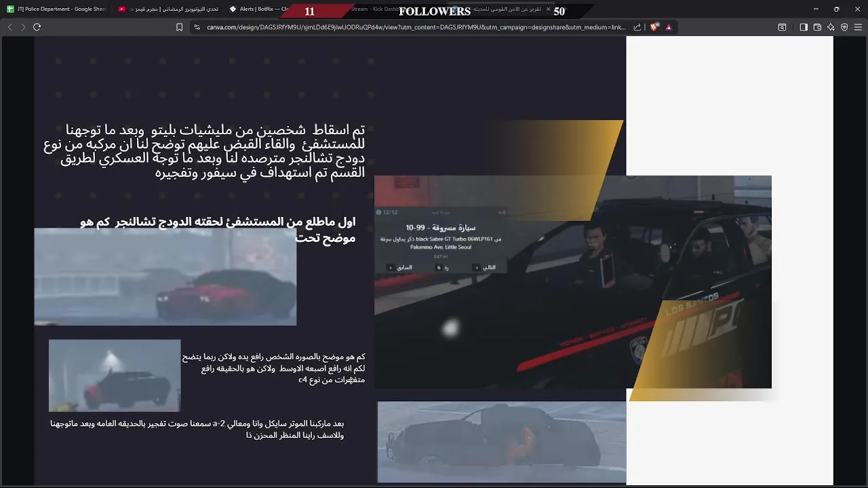868x488 pixels.
Task: Click the canva.com address bar URL
Action: pyautogui.click(x=416, y=27)
